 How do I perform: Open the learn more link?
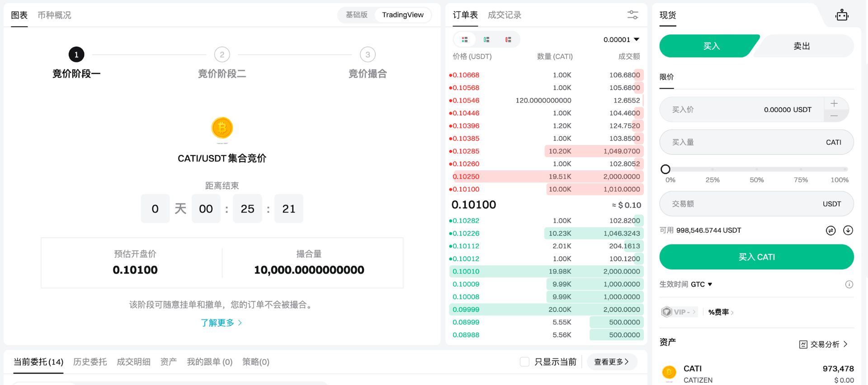coord(222,323)
